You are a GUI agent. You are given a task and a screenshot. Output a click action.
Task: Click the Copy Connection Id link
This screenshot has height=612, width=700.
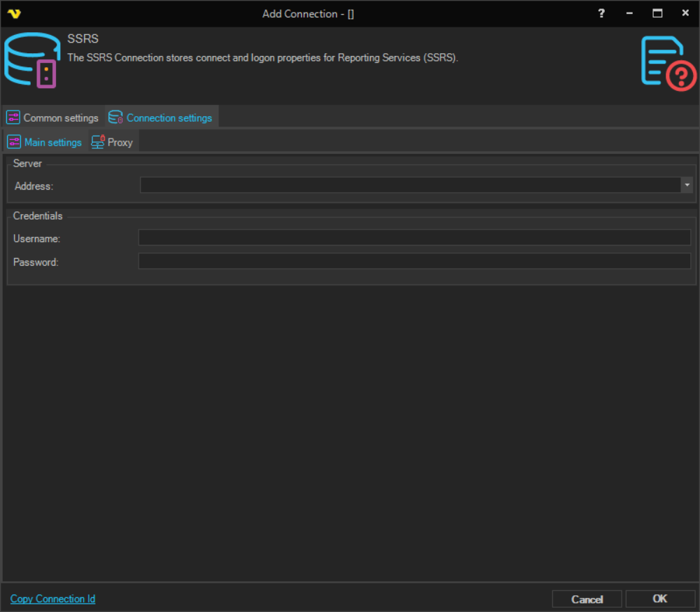click(53, 599)
